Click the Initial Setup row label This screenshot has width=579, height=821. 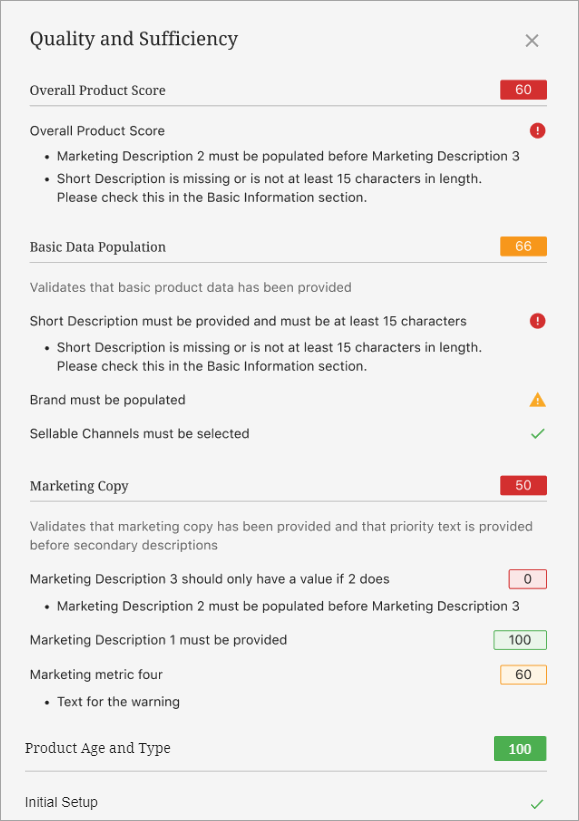[x=61, y=802]
